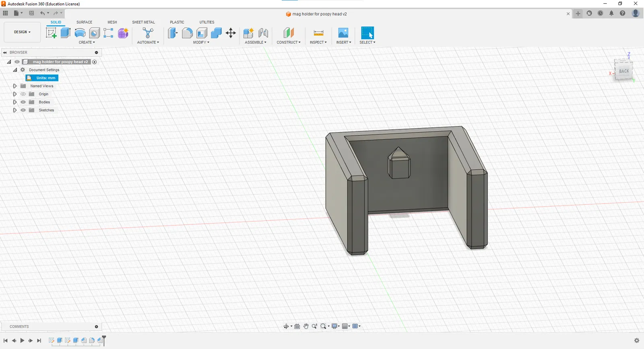Select the Shell tool
644x349 pixels.
click(202, 33)
